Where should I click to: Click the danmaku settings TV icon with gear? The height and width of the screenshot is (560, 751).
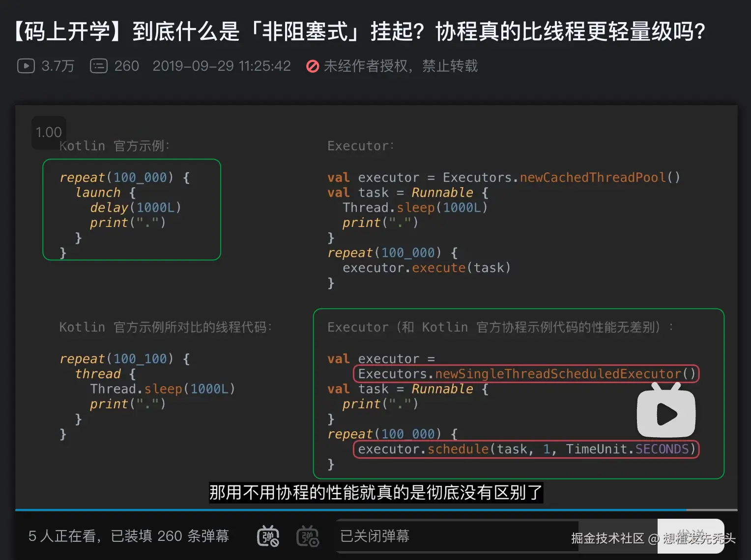coord(308,536)
